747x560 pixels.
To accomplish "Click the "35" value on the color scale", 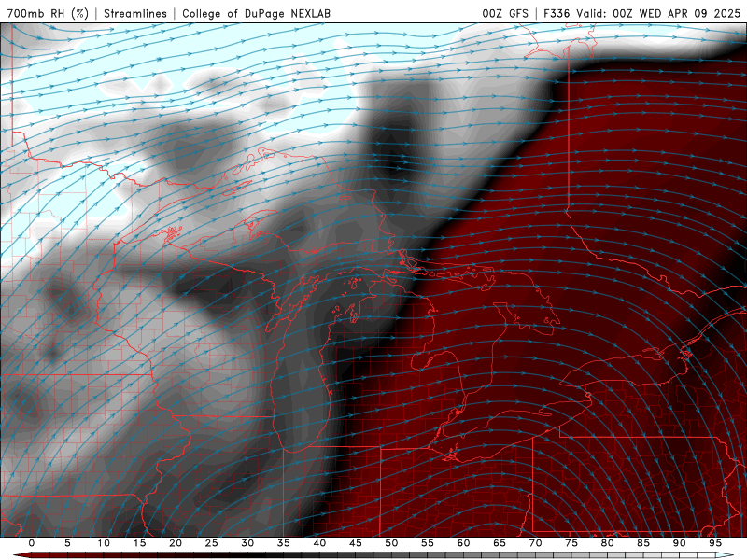I will click(284, 543).
